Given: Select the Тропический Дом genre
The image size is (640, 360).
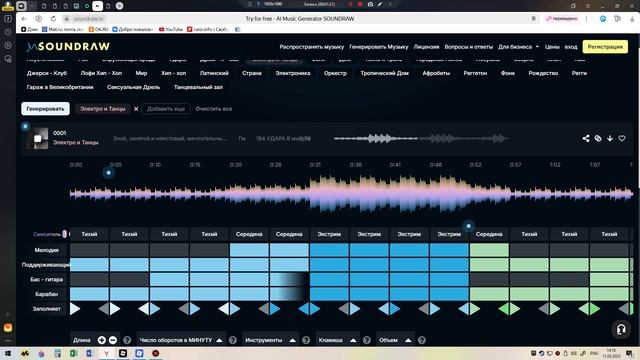Looking at the screenshot, I should coord(384,73).
